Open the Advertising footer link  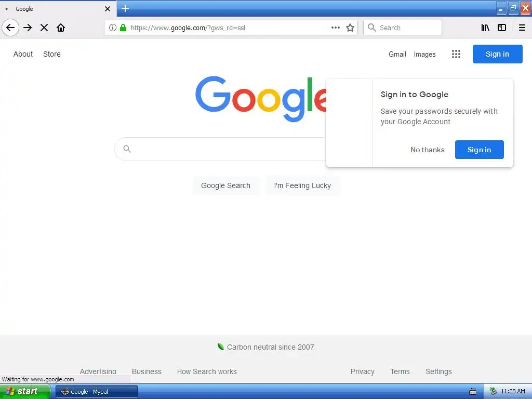pos(98,371)
